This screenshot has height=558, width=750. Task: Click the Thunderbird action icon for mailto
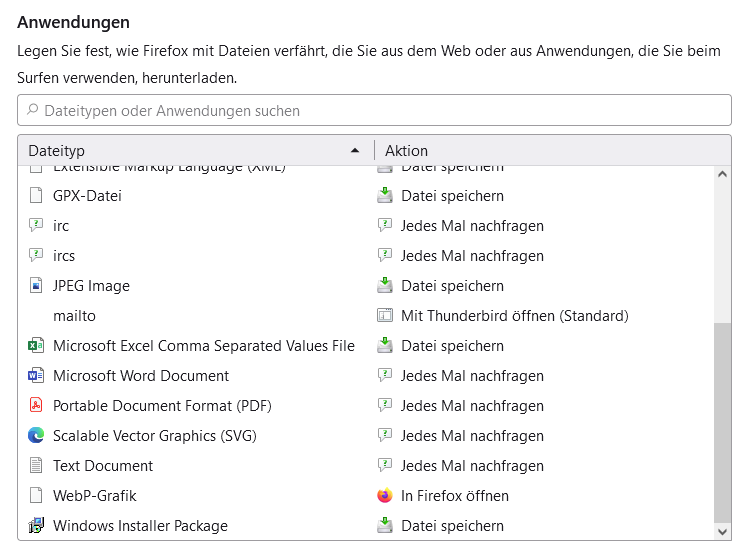tap(385, 316)
